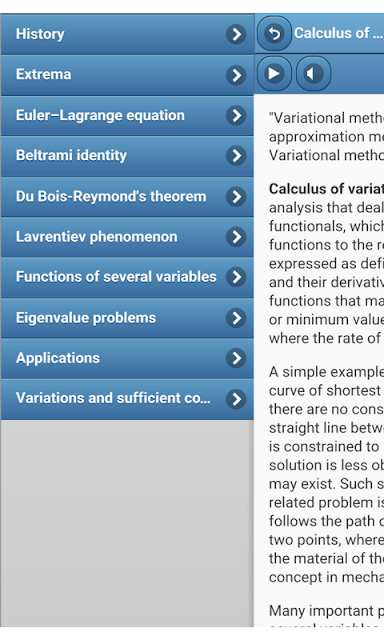Tap the chevron for Du Bois-Reymond's theorem
The width and height of the screenshot is (384, 640).
point(236,196)
